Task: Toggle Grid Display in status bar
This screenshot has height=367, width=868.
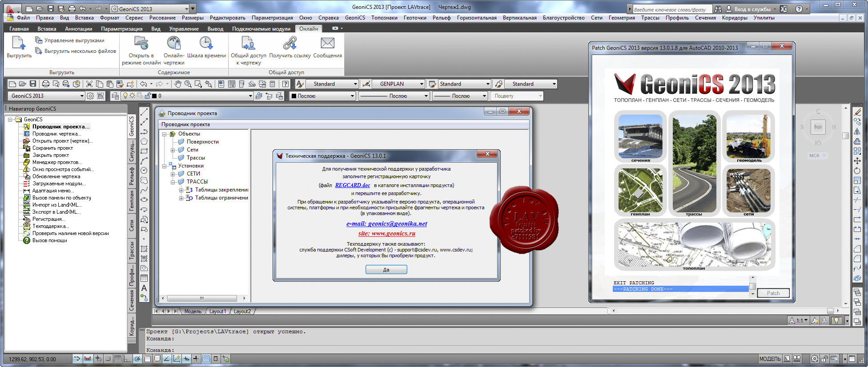Action: coord(117,359)
